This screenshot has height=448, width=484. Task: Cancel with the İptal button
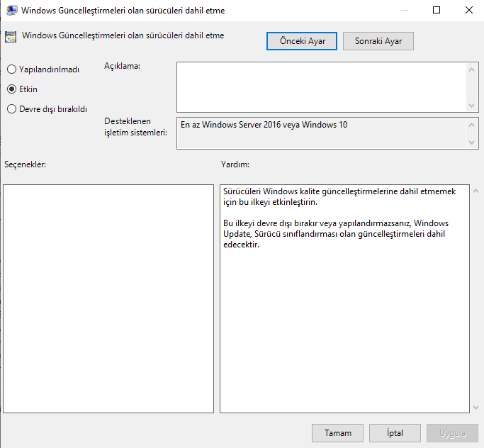coord(395,433)
